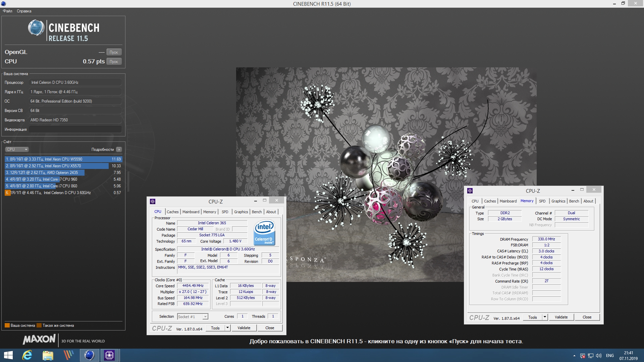
Task: Switch to Graphics tab in left CPU-Z window
Action: pyautogui.click(x=241, y=212)
